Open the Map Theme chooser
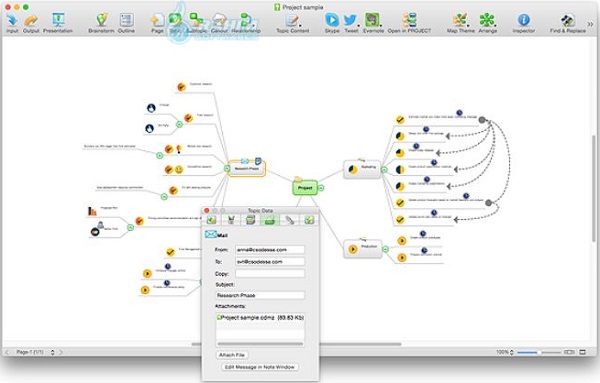 [461, 23]
